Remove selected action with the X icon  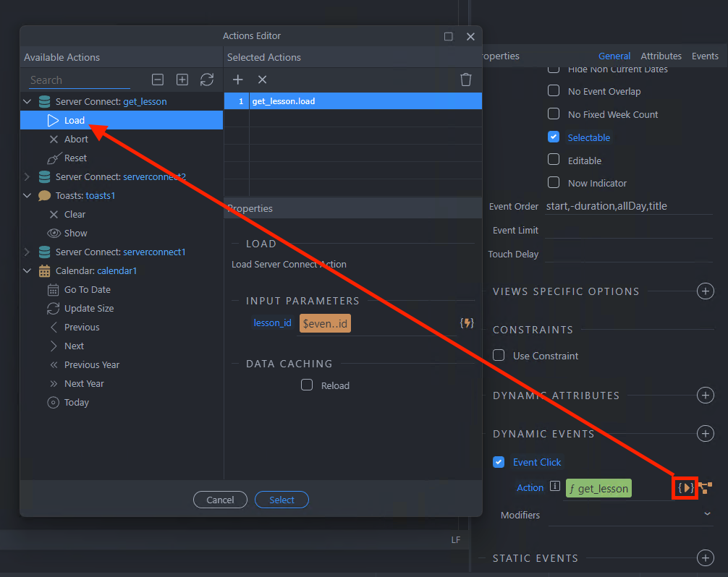(x=262, y=80)
